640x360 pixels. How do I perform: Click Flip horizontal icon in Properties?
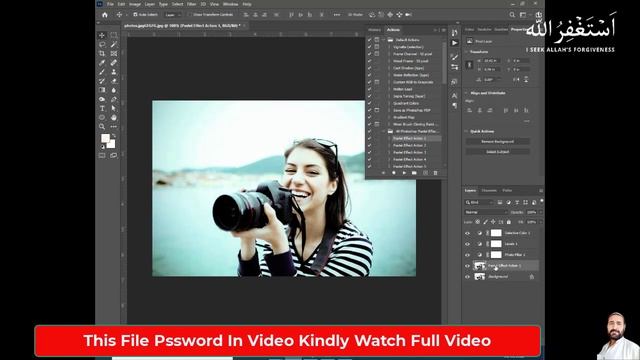click(517, 80)
